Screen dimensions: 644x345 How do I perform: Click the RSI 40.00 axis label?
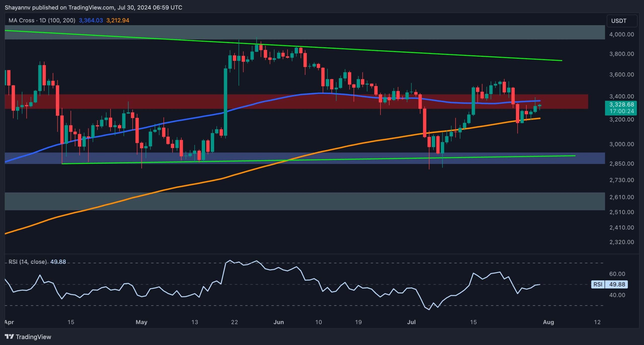617,295
